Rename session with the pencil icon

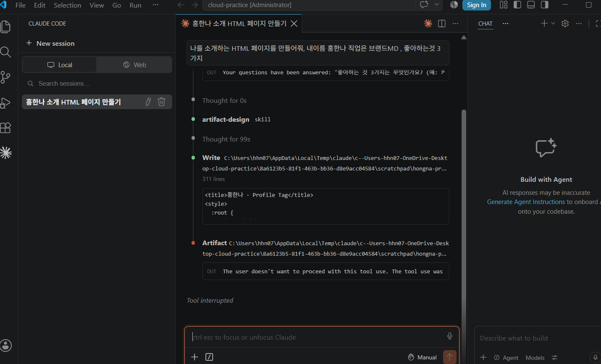[x=148, y=102]
